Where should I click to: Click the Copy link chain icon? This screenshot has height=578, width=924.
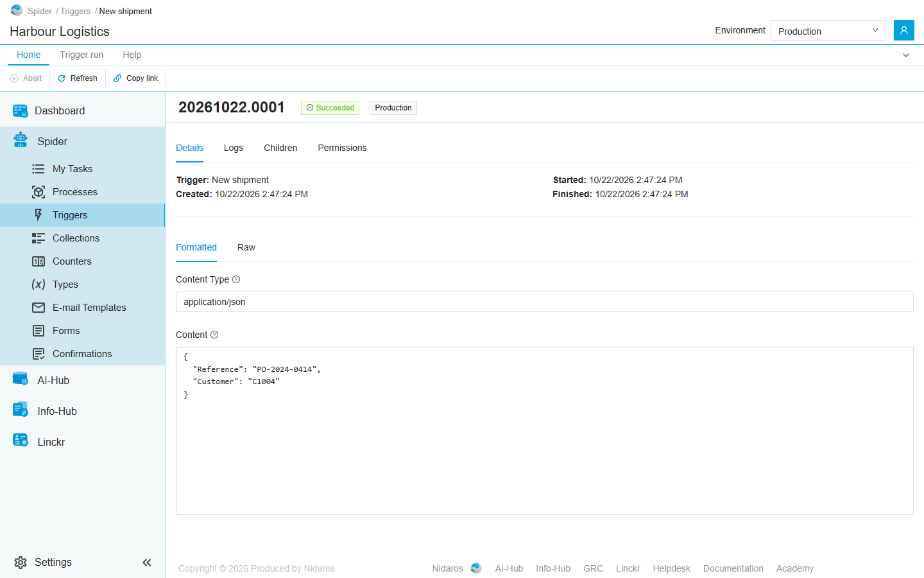117,78
